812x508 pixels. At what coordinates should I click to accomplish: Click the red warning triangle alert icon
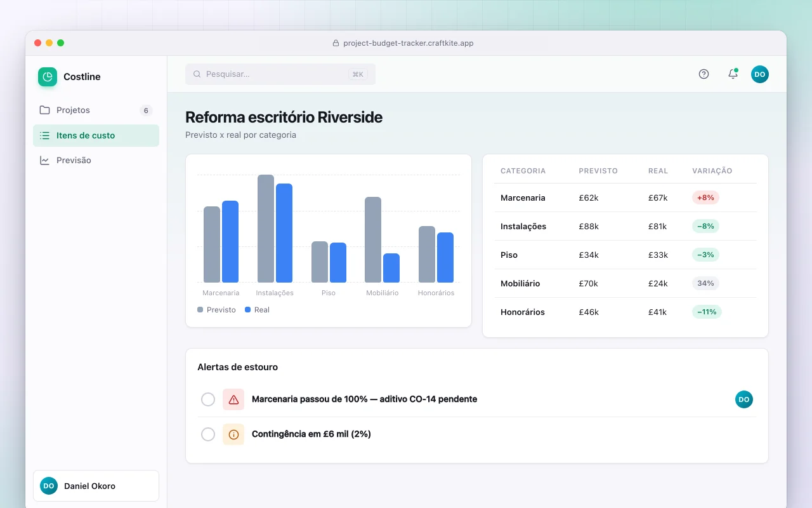click(233, 399)
